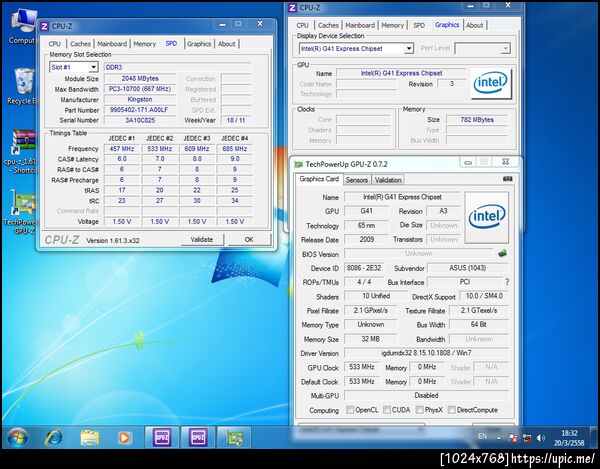The width and height of the screenshot is (600, 469).
Task: Open About tab in SPD window
Action: tap(227, 44)
